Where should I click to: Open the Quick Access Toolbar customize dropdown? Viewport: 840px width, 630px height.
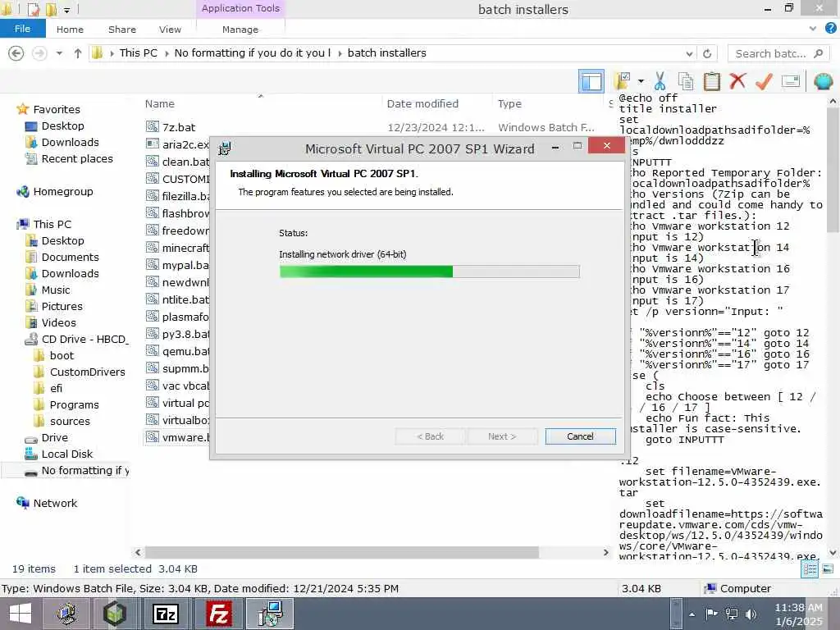[66, 10]
